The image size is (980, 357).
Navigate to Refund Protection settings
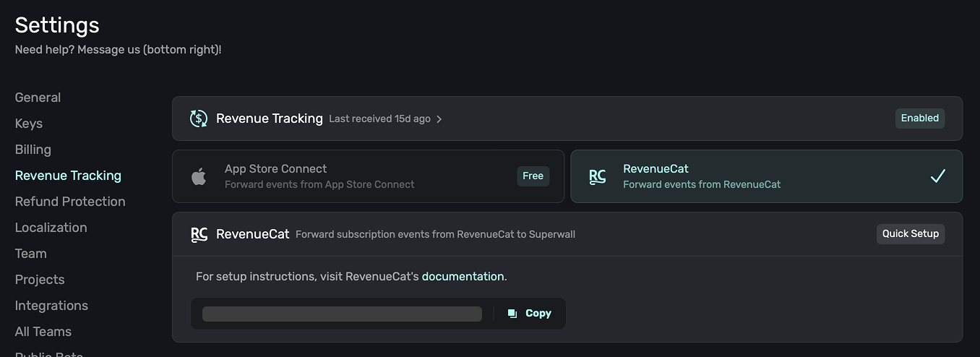70,202
